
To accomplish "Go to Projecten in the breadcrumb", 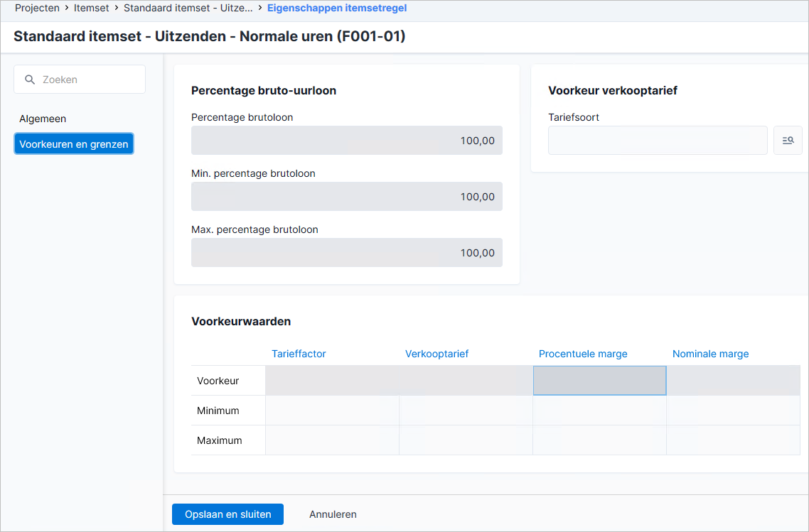I will click(x=37, y=8).
